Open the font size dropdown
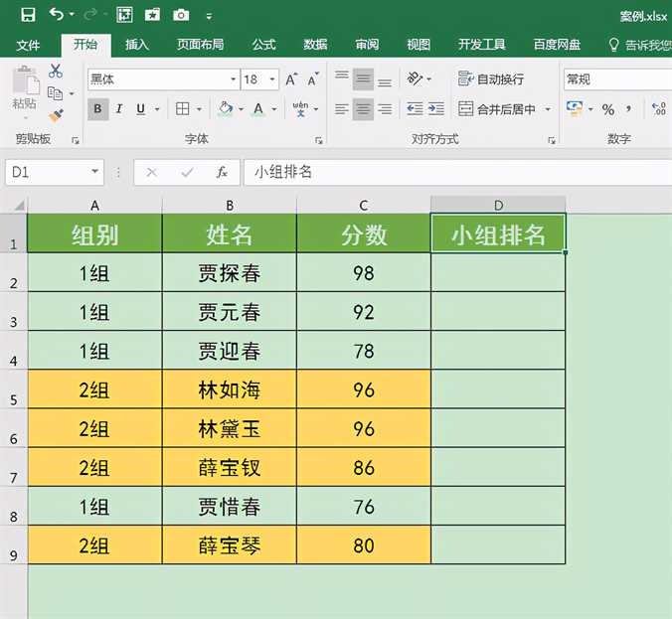The image size is (672, 619). pos(272,79)
